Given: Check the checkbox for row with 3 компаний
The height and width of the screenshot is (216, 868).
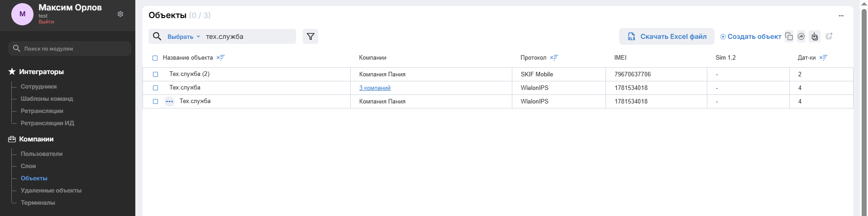Looking at the screenshot, I should coord(155,88).
